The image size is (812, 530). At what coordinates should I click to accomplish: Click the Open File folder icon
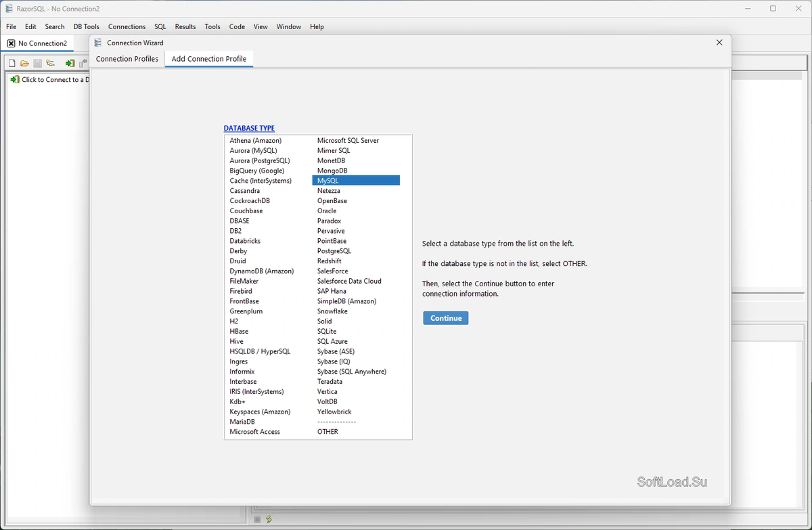(x=24, y=63)
